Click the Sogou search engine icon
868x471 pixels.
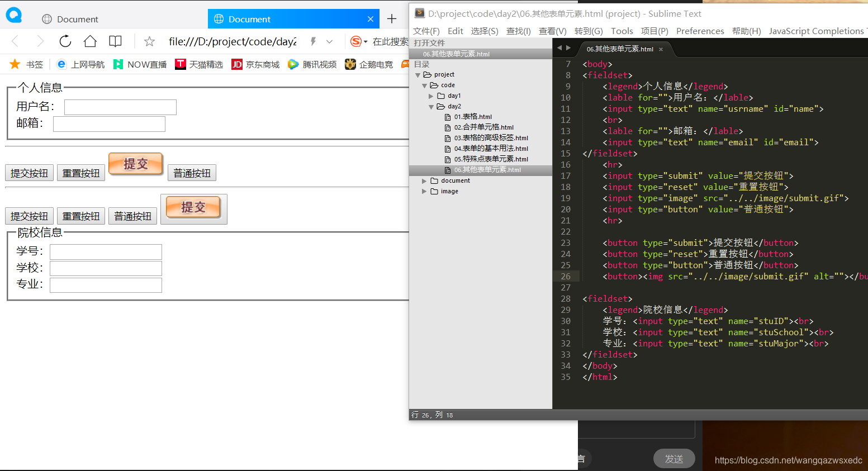coord(355,41)
